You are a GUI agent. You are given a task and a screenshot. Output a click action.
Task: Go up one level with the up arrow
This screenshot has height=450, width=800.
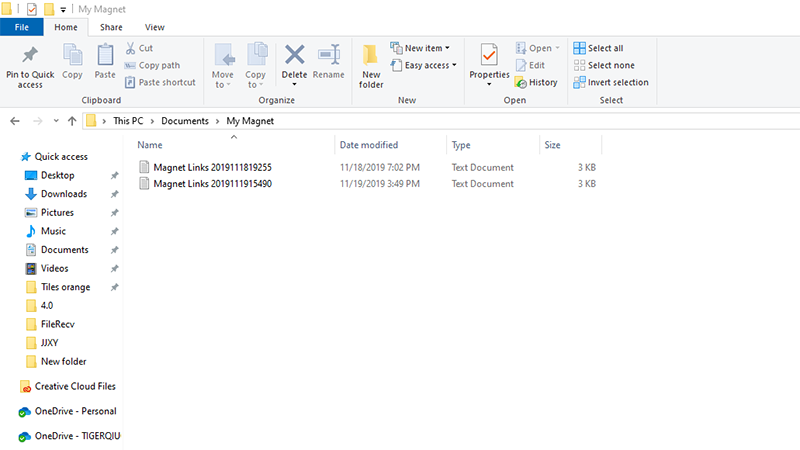click(x=72, y=121)
